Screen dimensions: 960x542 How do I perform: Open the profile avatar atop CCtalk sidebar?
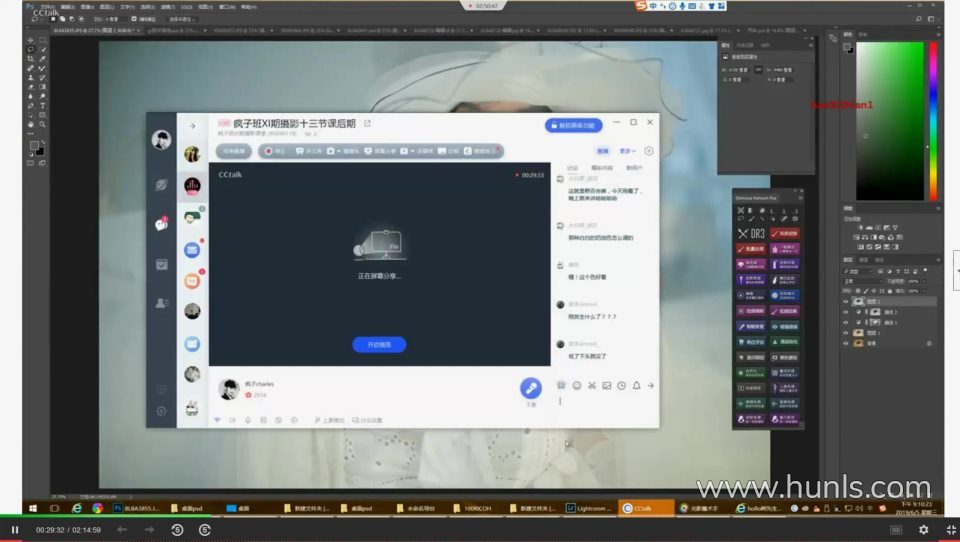(162, 140)
